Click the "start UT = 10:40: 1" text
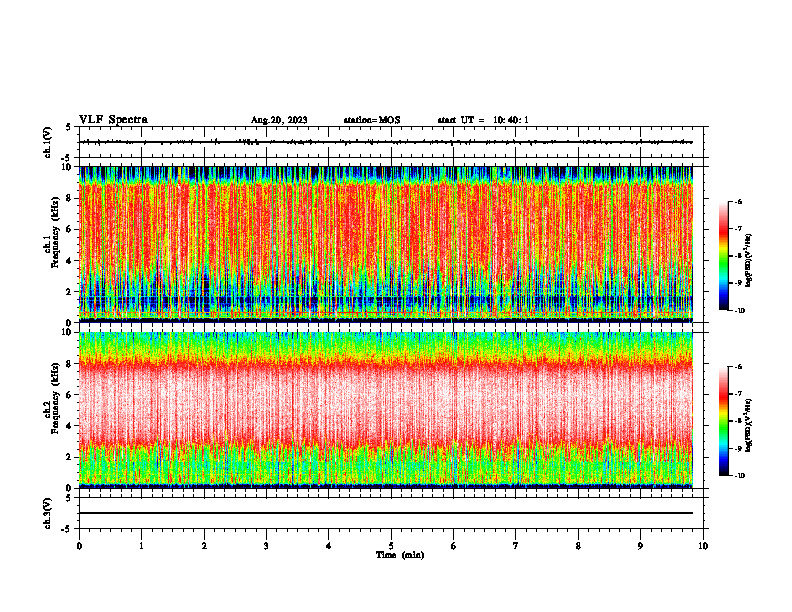Screen dimensions: 792x612 click(483, 120)
